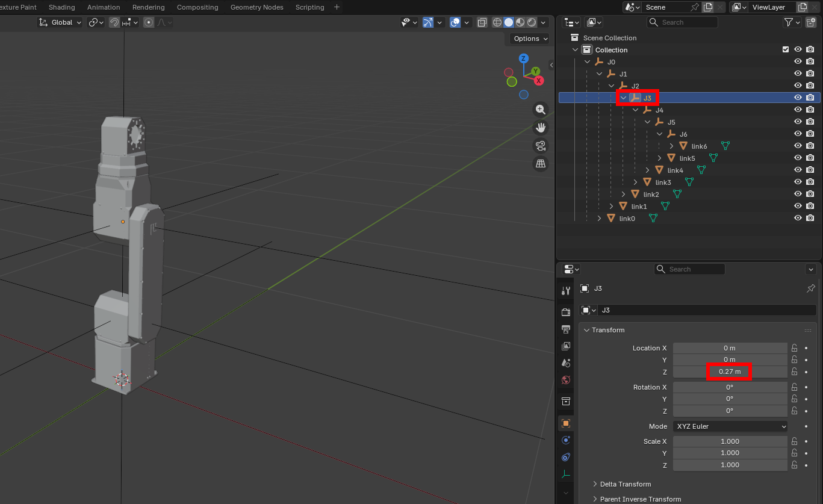The height and width of the screenshot is (504, 823).
Task: Select the pan hand tool icon
Action: [541, 128]
